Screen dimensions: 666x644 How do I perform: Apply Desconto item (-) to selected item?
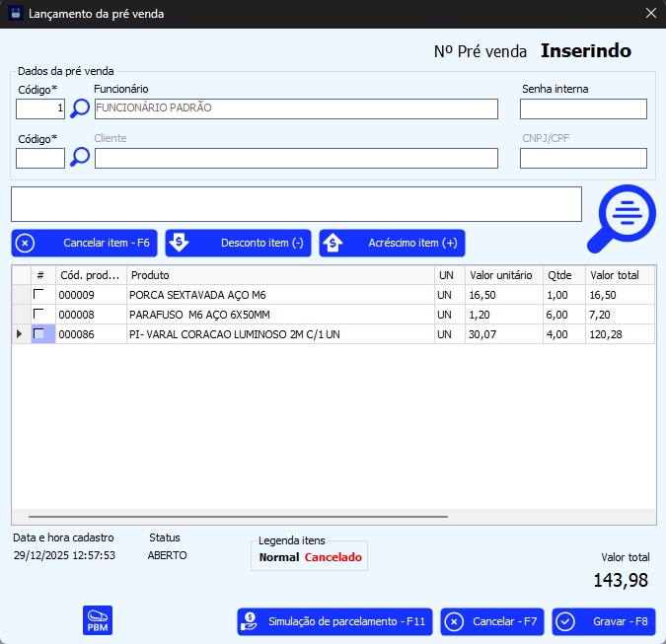(238, 243)
